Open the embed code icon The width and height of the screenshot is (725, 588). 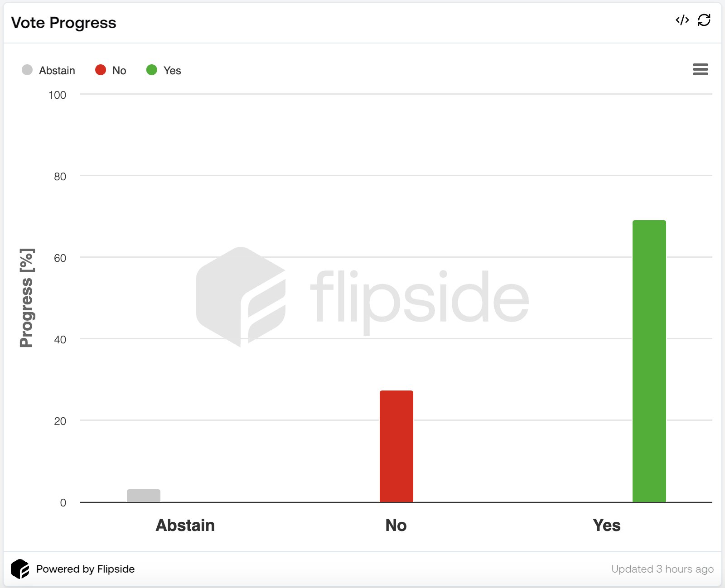click(x=682, y=20)
